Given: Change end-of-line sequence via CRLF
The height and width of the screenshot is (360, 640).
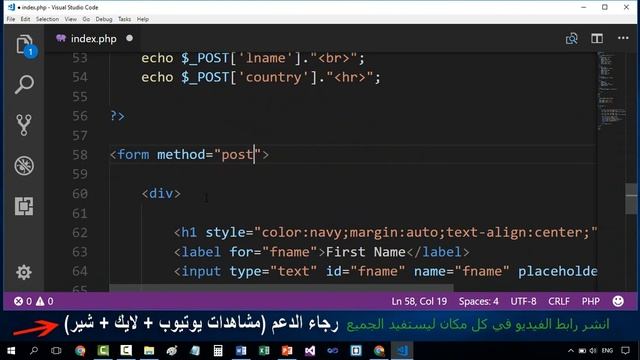Looking at the screenshot, I should [x=559, y=301].
